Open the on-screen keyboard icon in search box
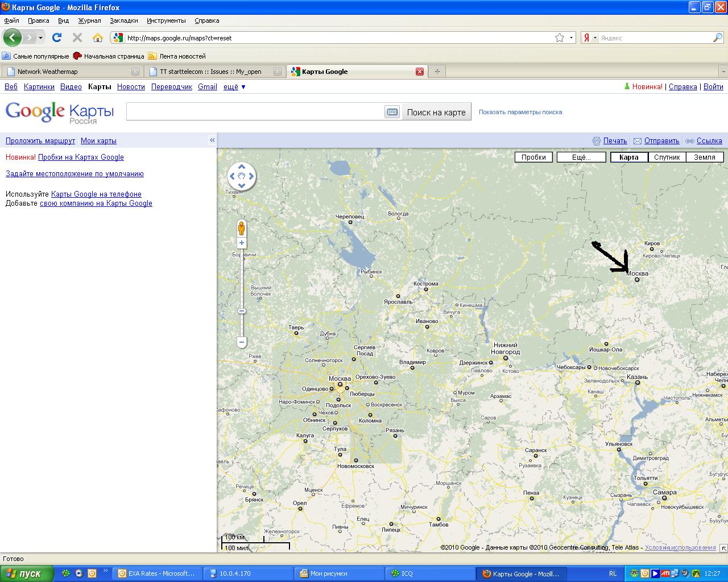 tap(392, 112)
